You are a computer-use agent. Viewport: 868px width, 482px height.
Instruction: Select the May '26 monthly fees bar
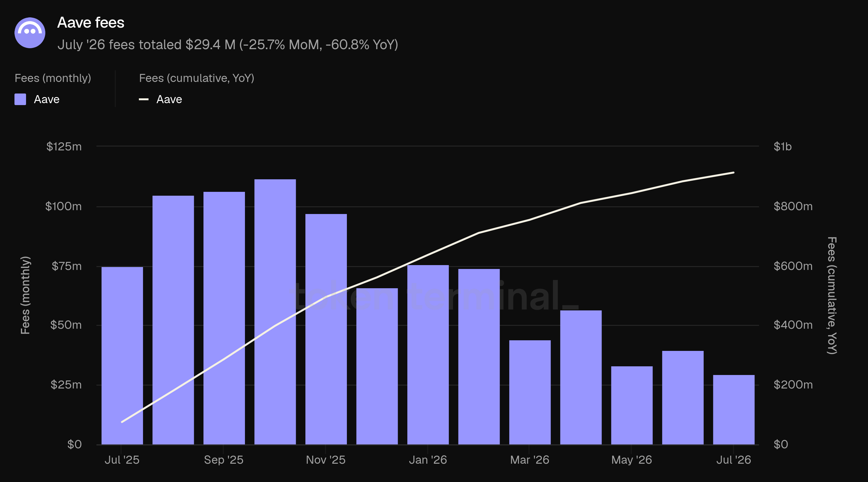coord(632,406)
